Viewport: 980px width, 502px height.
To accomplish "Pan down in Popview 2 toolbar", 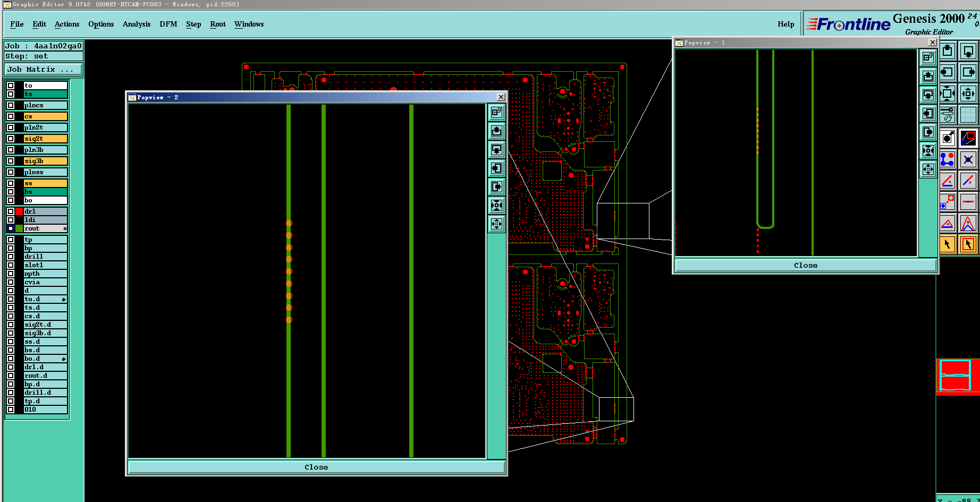I will 496,150.
